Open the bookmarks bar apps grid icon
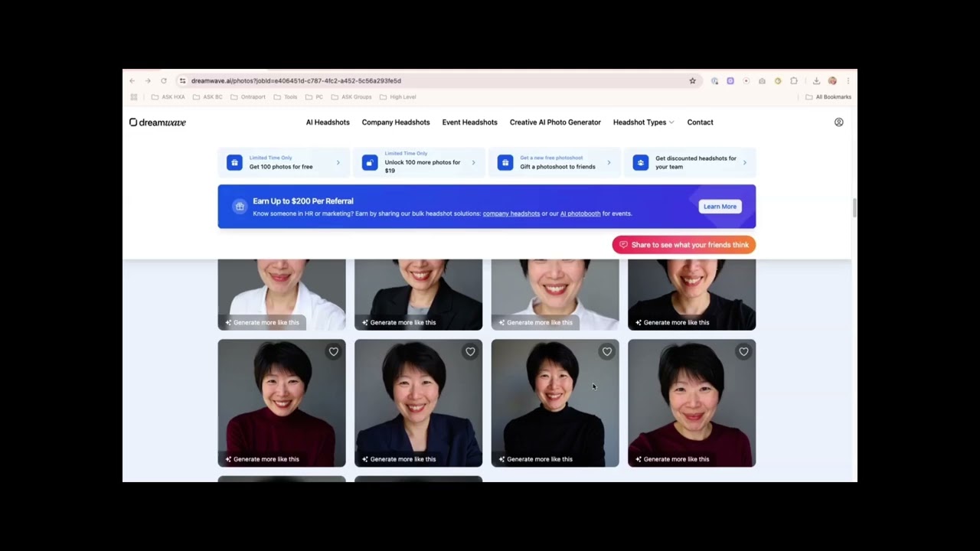 tap(134, 97)
